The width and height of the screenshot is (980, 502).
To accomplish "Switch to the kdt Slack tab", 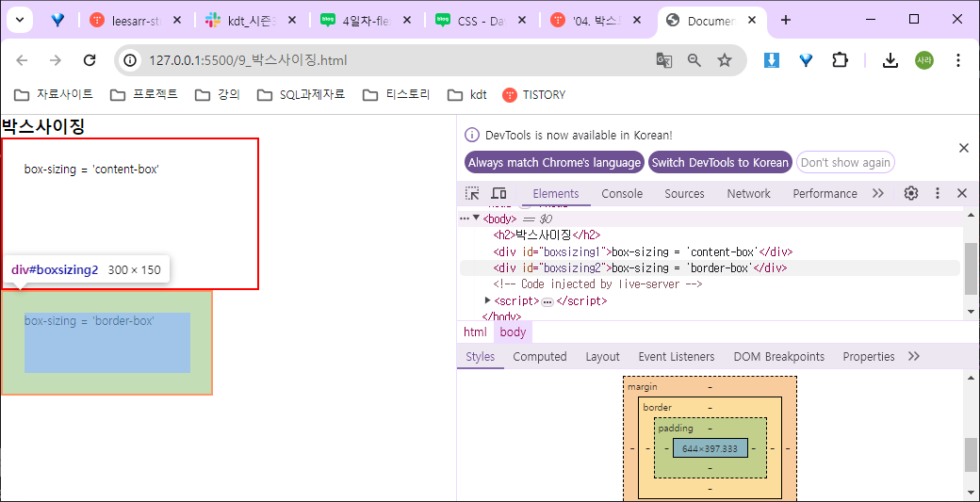I will pos(252,21).
